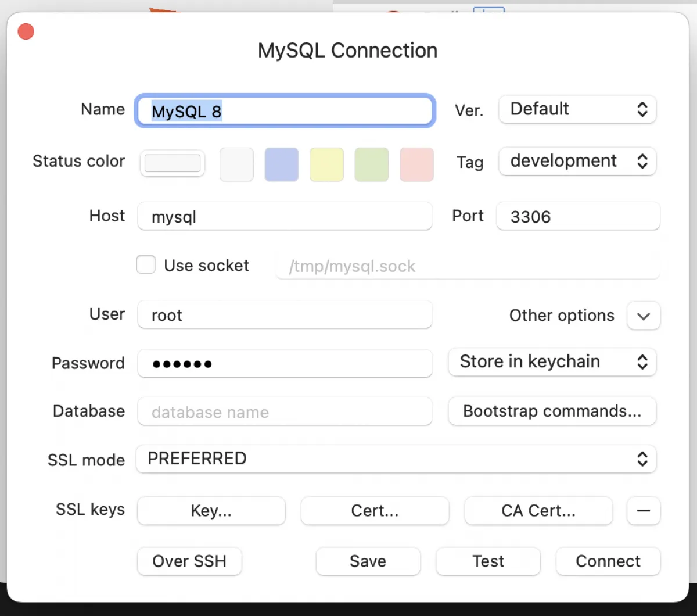
Task: Select the green status color swatch
Action: pyautogui.click(x=372, y=164)
